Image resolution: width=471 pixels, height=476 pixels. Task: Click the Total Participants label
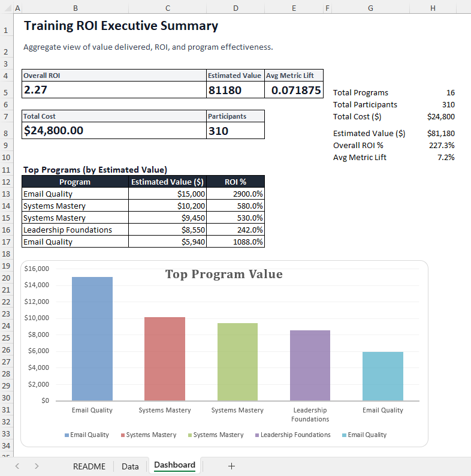coord(365,105)
